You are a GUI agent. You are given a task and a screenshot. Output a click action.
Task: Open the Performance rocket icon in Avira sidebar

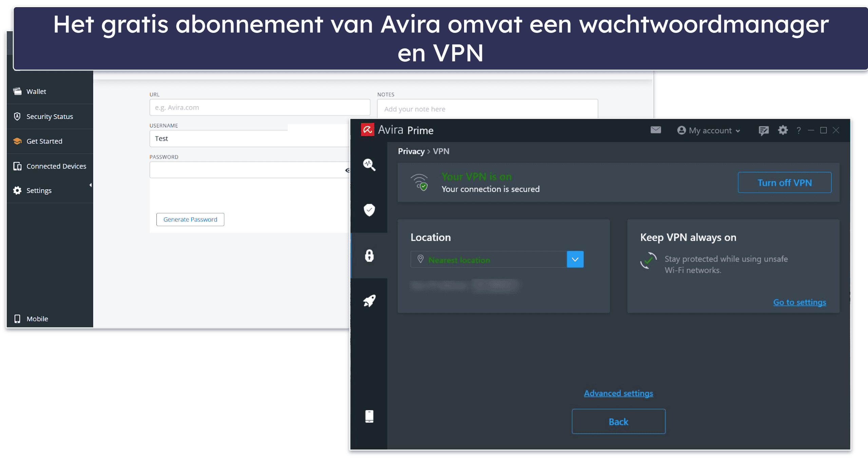369,301
